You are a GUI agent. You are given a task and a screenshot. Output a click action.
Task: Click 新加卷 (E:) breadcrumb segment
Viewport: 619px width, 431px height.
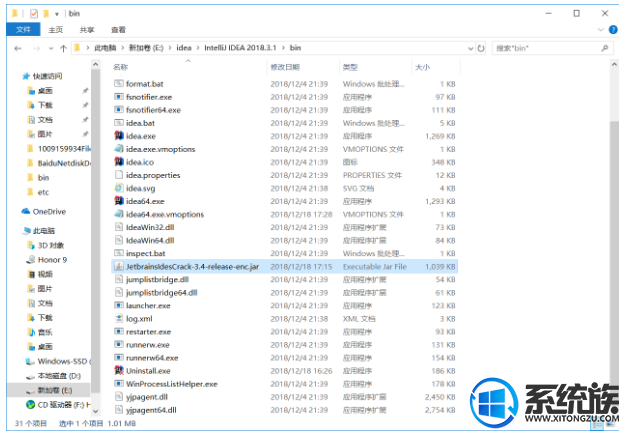(x=146, y=48)
